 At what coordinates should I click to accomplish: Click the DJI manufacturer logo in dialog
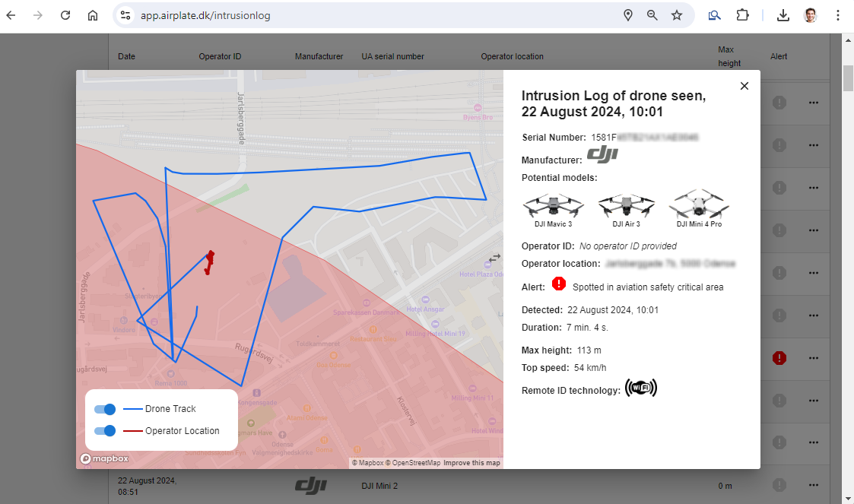[602, 155]
